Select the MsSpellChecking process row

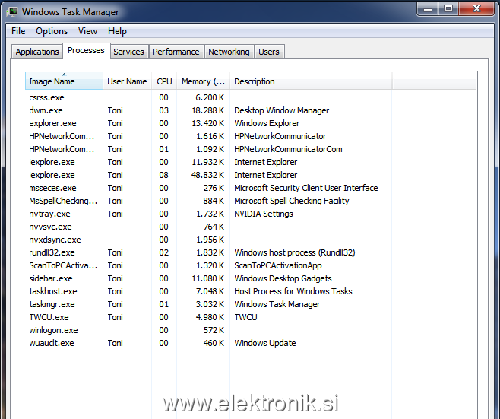pos(250,201)
